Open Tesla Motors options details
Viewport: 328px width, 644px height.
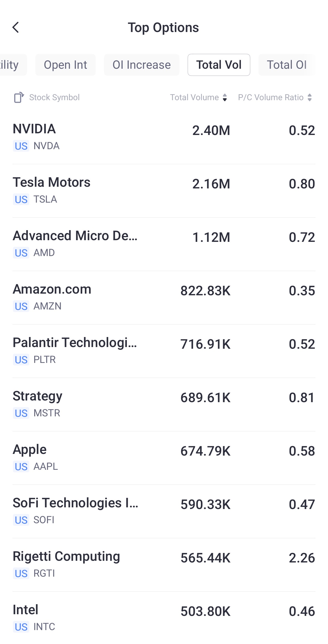[164, 190]
